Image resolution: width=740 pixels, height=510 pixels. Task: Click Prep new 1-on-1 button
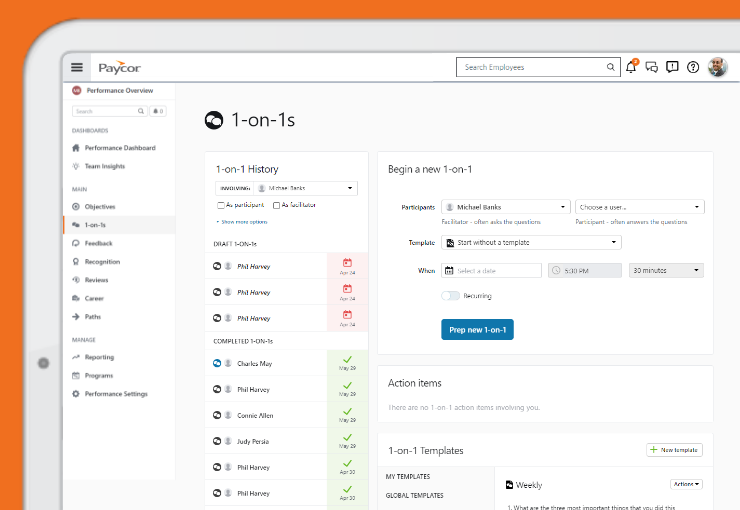click(477, 330)
